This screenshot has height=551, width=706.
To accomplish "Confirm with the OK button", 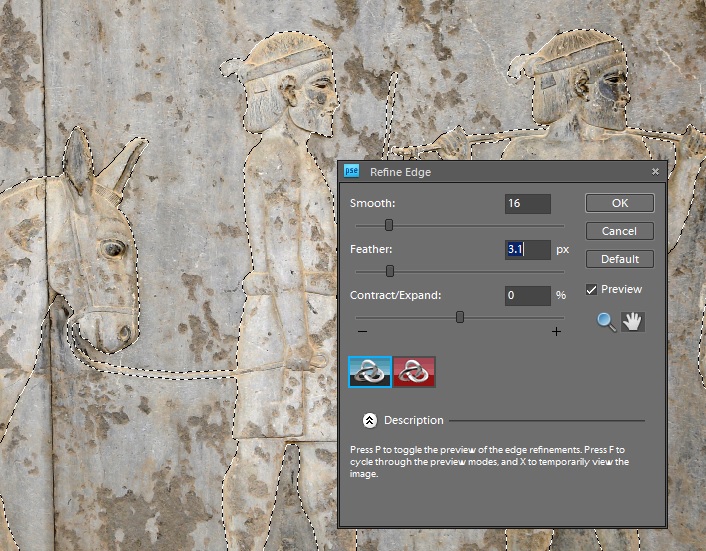I will point(620,203).
